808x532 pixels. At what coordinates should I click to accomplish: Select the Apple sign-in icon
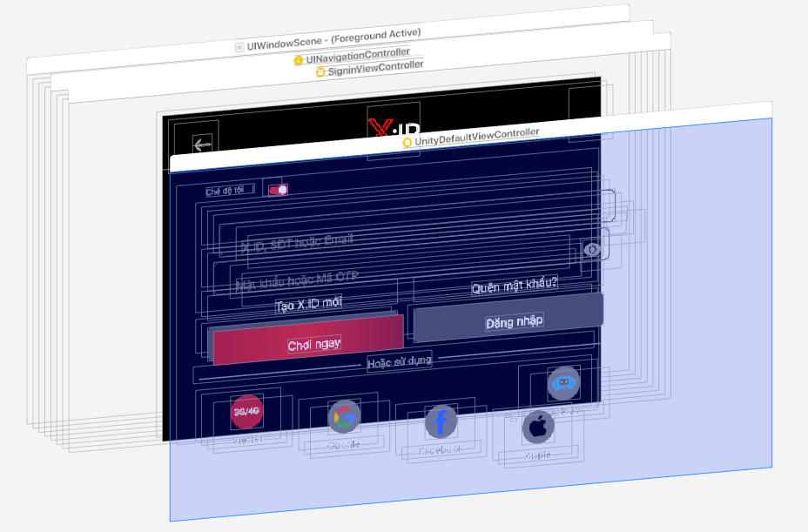pos(539,426)
